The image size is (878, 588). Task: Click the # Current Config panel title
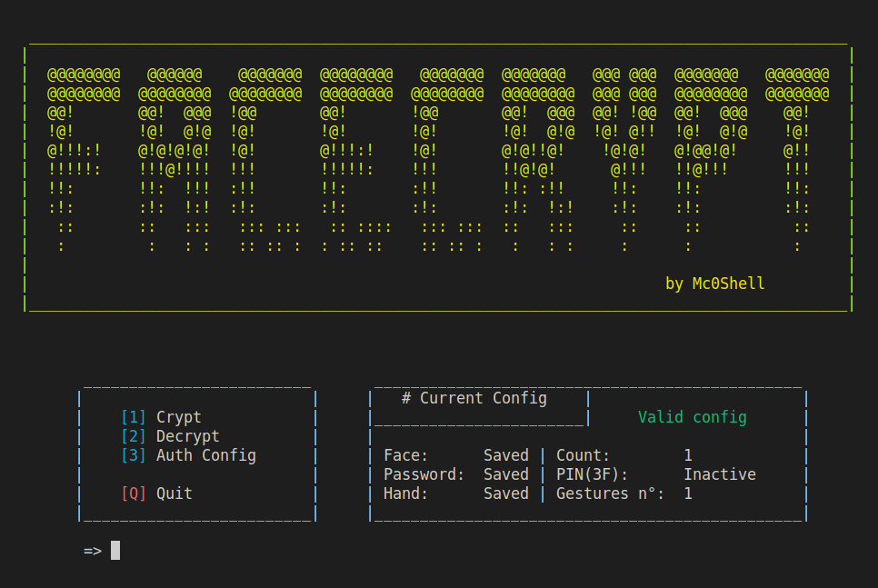point(474,397)
